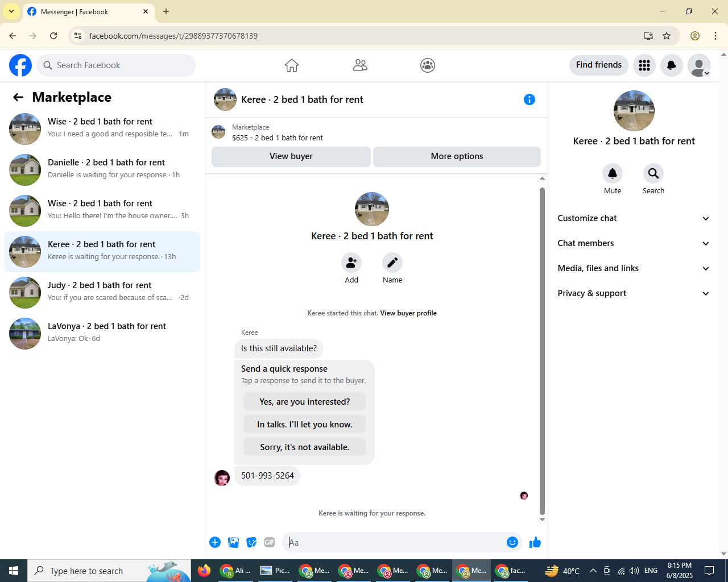Expand Privacy & support section
728x582 pixels.
point(634,293)
